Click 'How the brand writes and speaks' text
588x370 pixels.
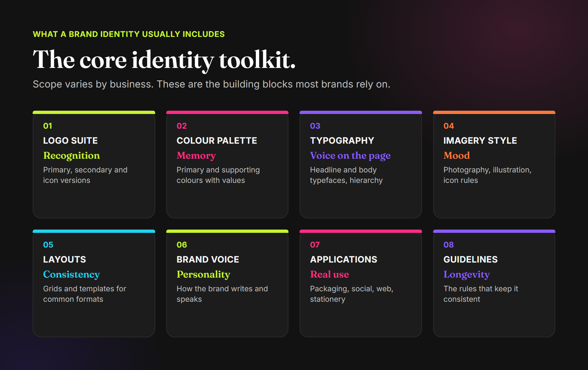[222, 294]
